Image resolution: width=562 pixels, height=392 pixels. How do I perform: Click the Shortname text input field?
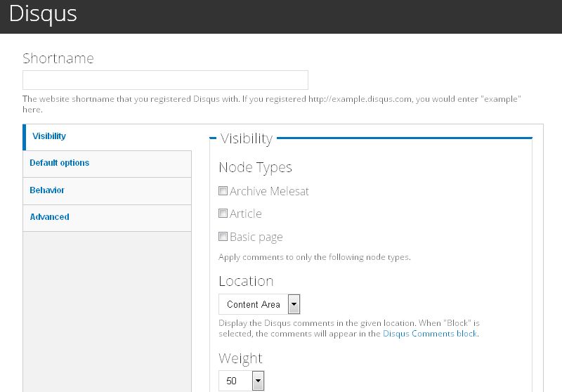tap(165, 80)
